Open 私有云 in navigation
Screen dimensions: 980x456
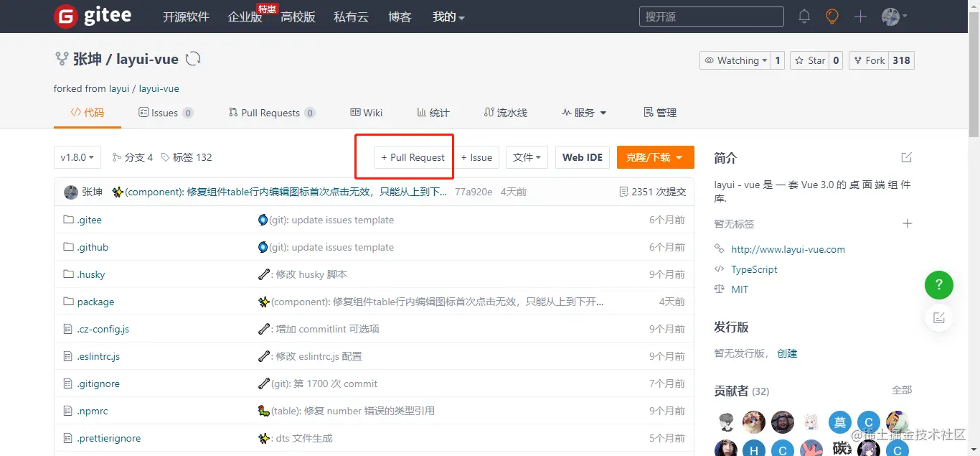351,17
